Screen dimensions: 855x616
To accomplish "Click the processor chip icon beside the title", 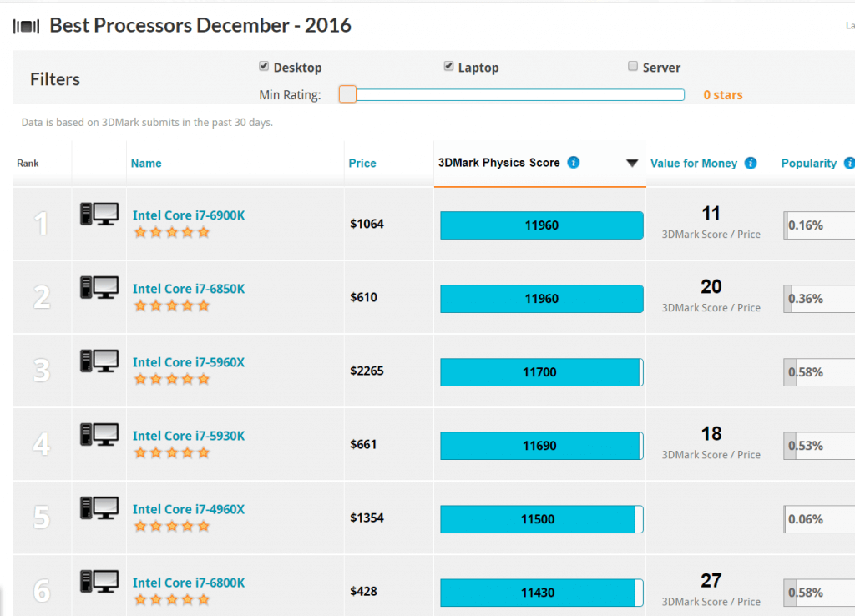I will (x=26, y=26).
